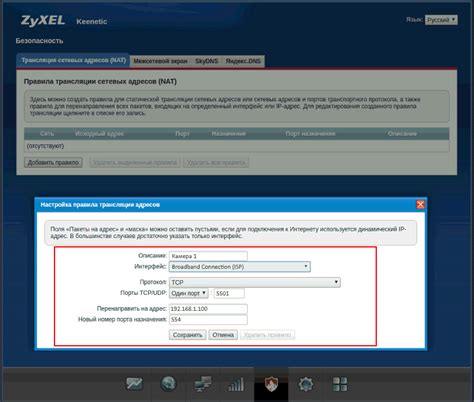
Task: Expand the Протокол TCP dropdown
Action: coord(255,282)
